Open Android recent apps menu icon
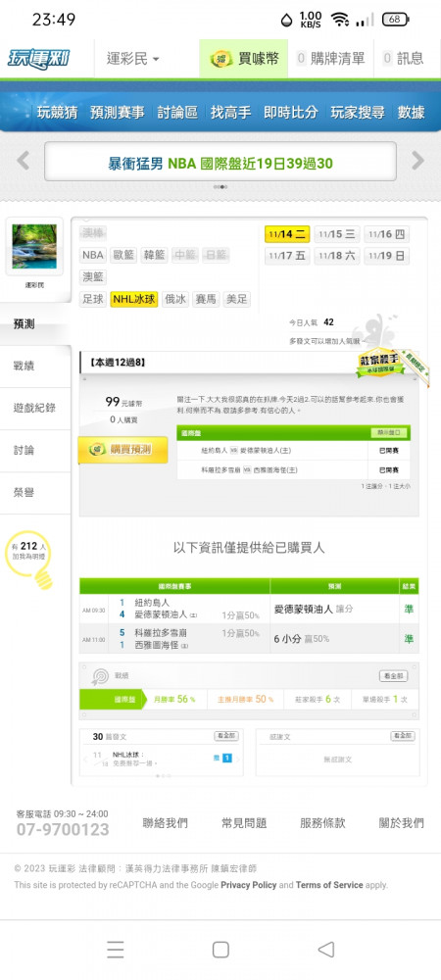This screenshot has height=980, width=441. tap(115, 950)
